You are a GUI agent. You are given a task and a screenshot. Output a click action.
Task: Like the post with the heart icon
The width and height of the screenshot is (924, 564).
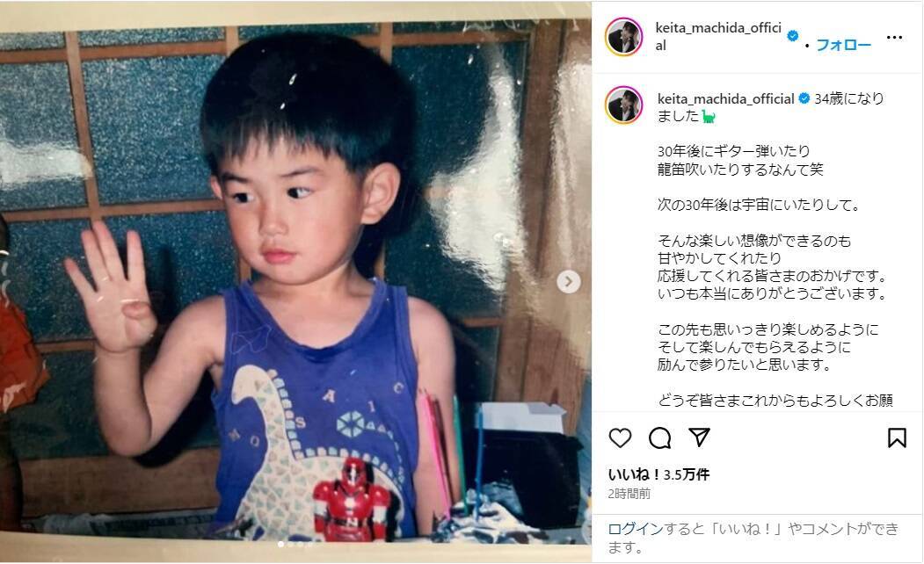point(620,437)
